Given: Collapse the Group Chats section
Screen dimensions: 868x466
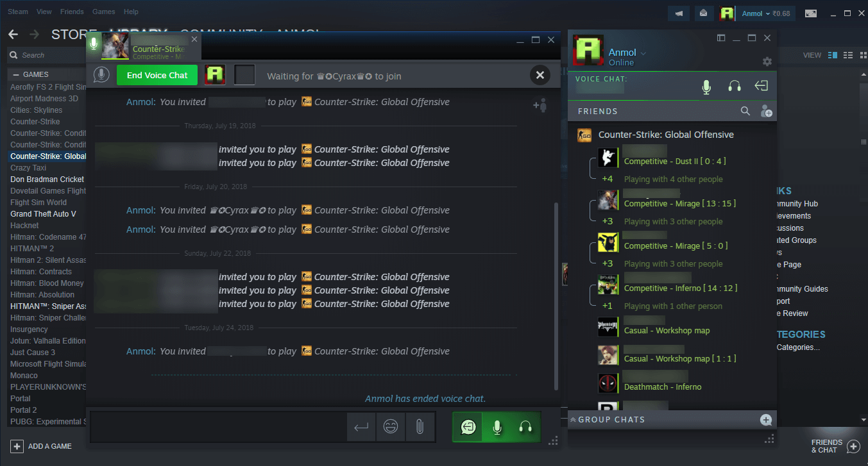Looking at the screenshot, I should tap(572, 420).
